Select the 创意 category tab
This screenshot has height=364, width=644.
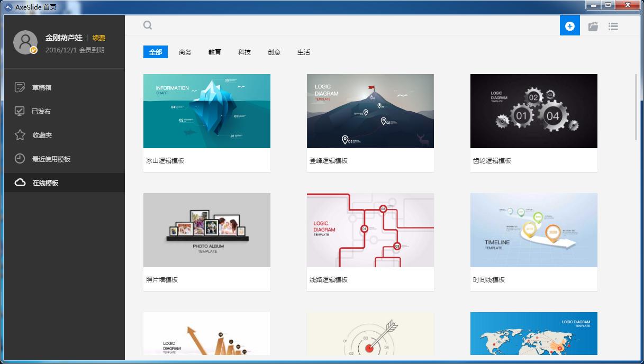274,52
